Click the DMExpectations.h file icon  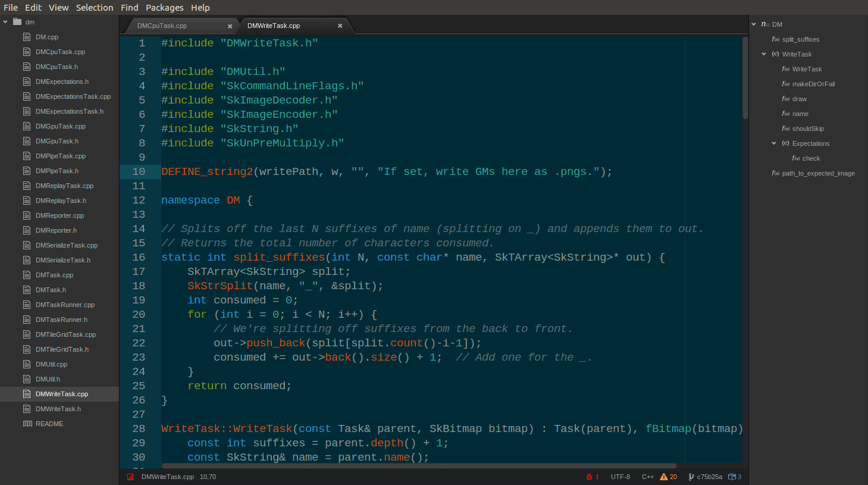pos(27,82)
